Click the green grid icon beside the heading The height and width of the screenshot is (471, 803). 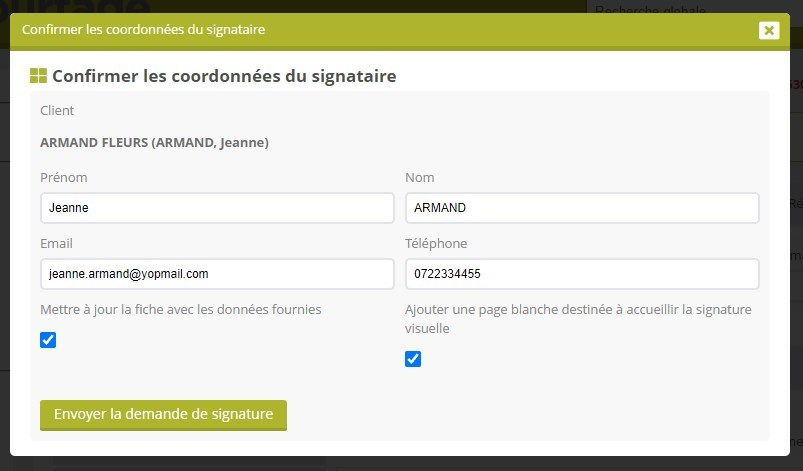[x=38, y=76]
